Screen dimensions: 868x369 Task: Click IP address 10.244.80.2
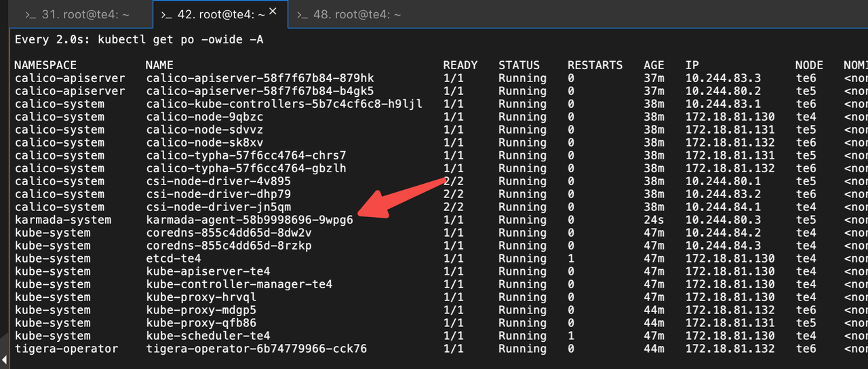coord(723,91)
